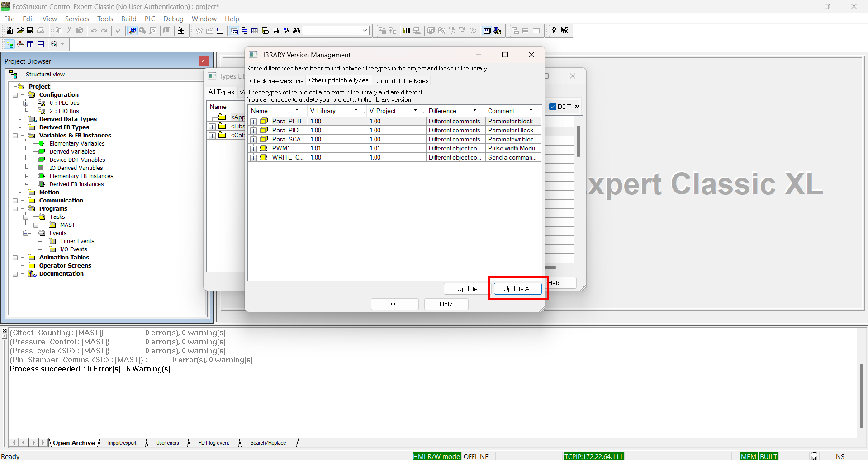Expand the Animation Tables node
Screen dimensions: 868x460
coord(15,258)
